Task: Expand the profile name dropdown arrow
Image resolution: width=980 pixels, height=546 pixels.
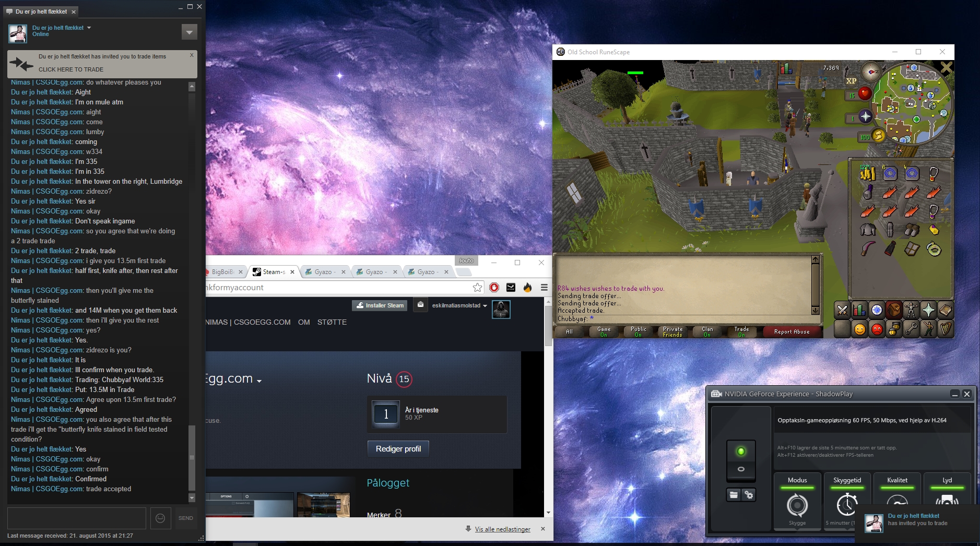Action: 259,381
